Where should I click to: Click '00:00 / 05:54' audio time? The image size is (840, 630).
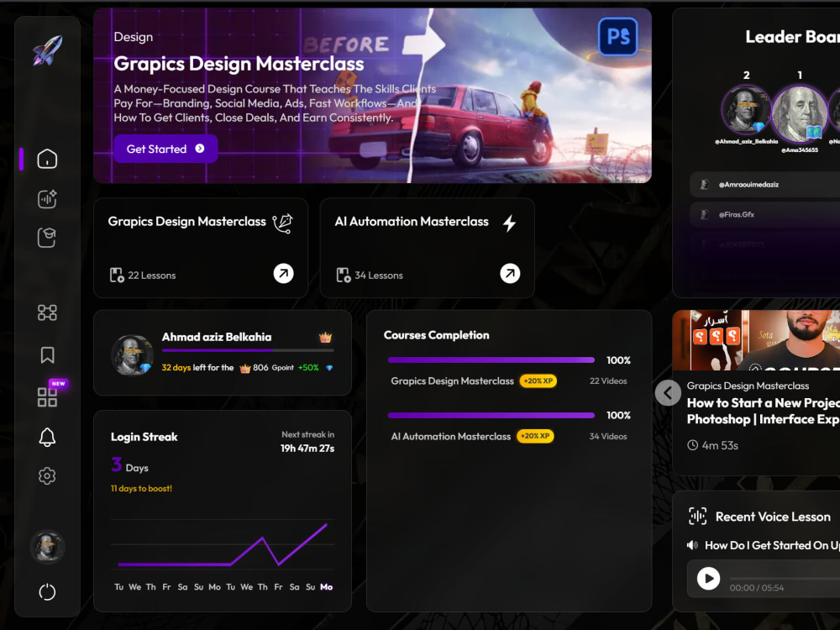pyautogui.click(x=757, y=588)
